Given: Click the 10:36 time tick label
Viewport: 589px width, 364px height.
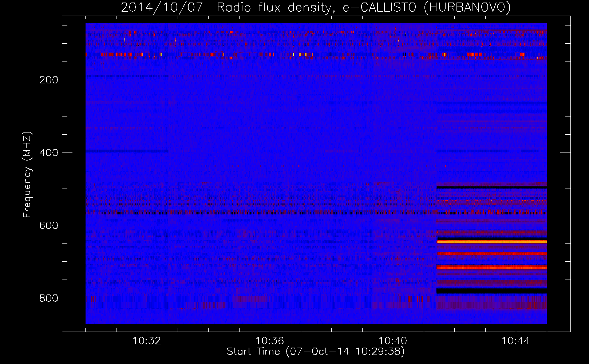Looking at the screenshot, I should (270, 341).
